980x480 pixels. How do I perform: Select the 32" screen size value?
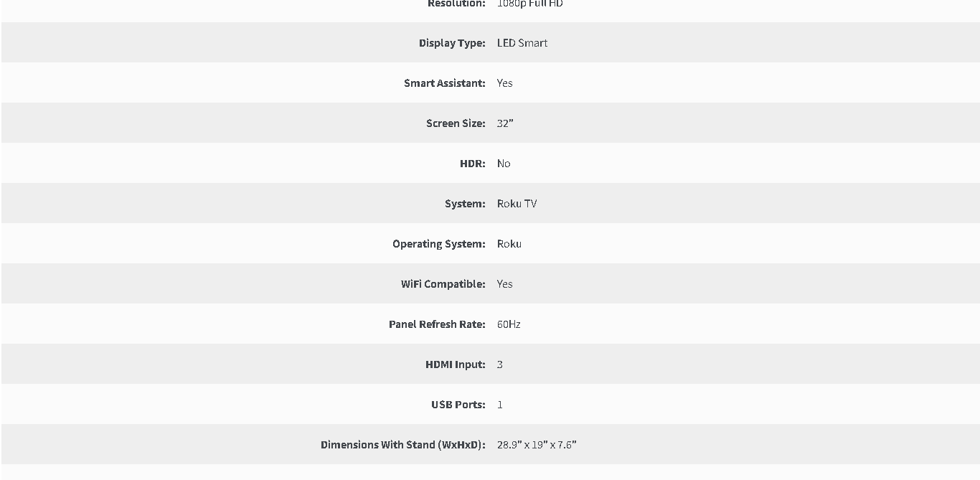pyautogui.click(x=505, y=123)
